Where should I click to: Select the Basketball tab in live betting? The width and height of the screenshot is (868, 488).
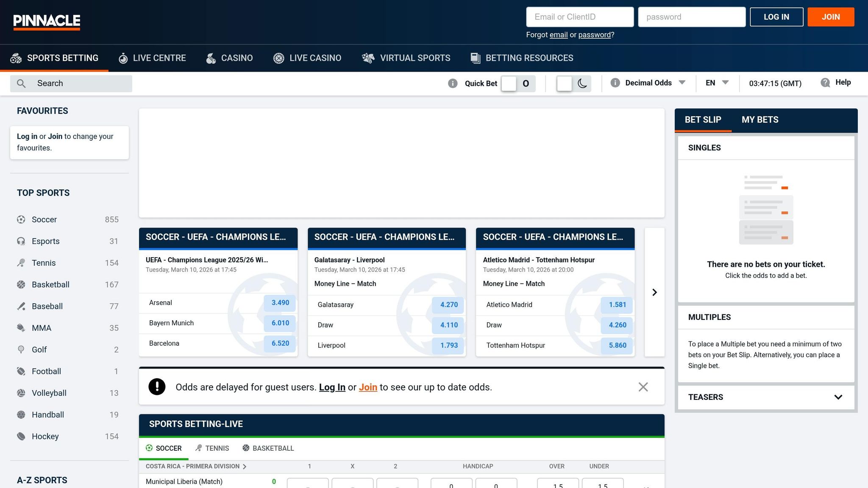pyautogui.click(x=268, y=448)
